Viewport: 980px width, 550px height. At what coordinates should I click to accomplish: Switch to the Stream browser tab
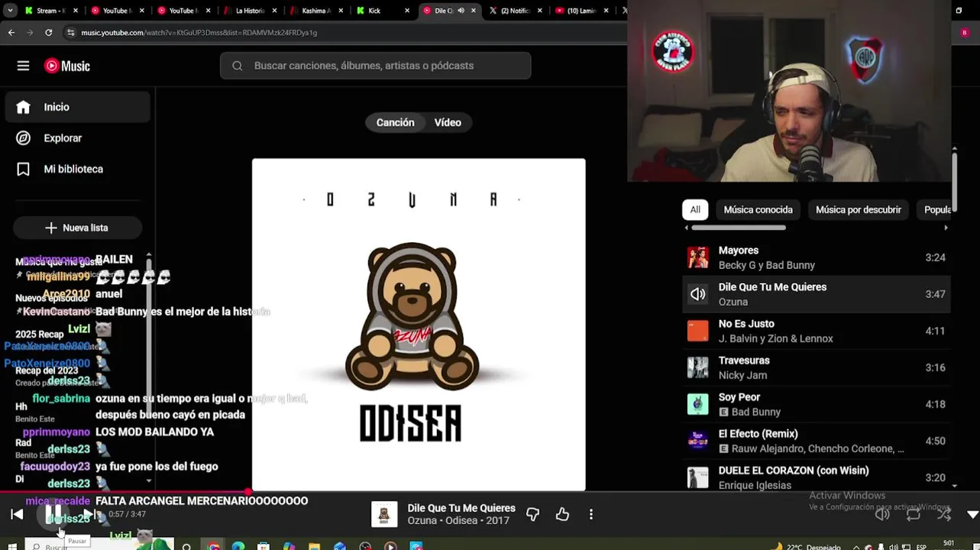click(50, 11)
